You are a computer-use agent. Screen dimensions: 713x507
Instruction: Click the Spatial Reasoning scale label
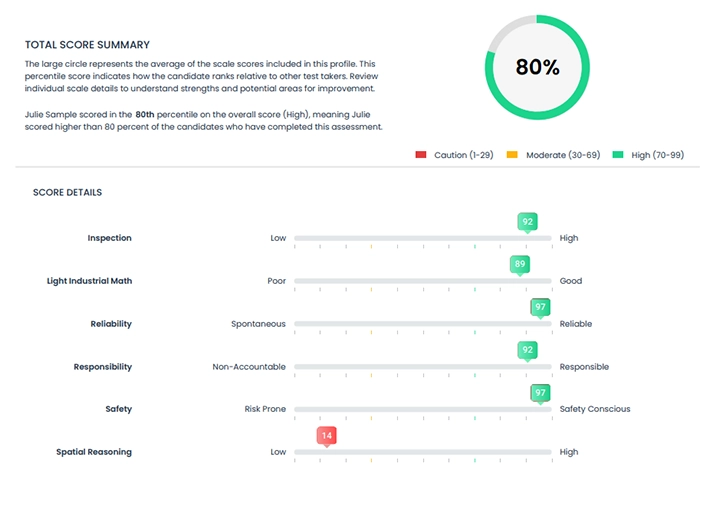(x=93, y=452)
